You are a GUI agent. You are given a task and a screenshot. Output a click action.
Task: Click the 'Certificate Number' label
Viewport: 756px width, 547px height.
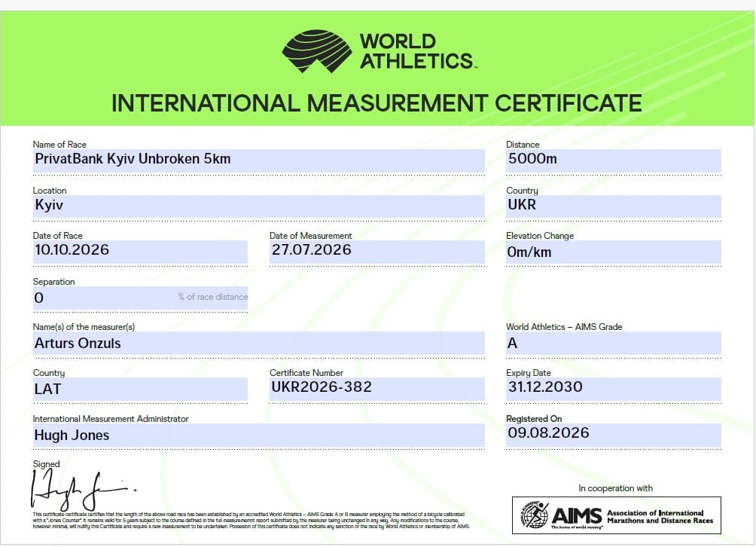(306, 372)
